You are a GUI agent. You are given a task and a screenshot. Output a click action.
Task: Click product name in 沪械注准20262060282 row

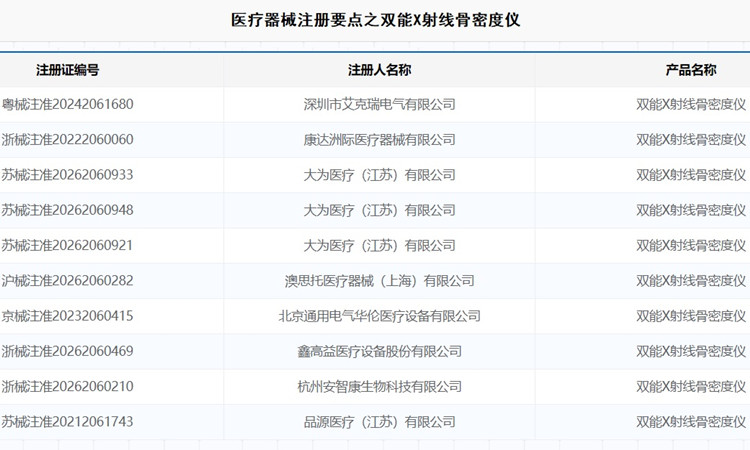[x=691, y=281]
